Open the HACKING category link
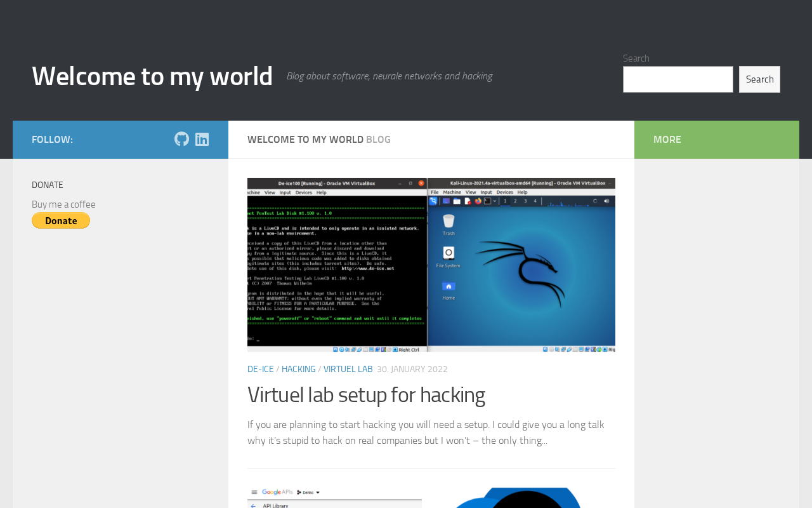 coord(299,370)
